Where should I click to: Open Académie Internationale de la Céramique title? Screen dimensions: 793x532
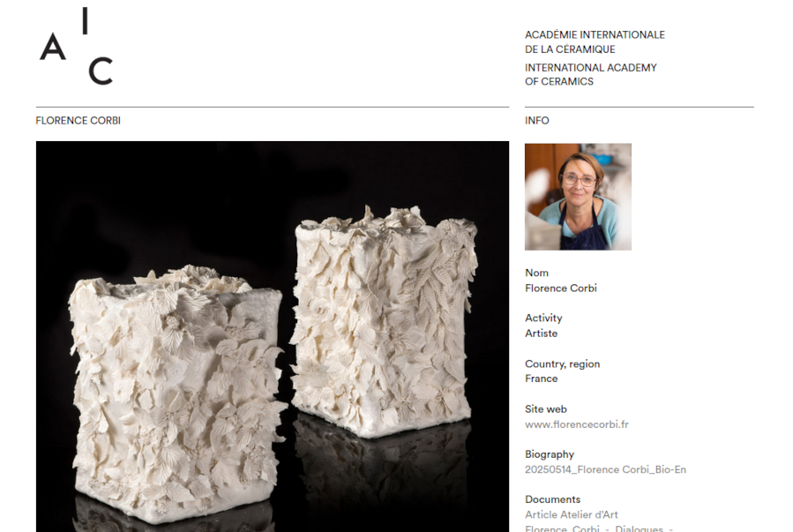point(595,42)
